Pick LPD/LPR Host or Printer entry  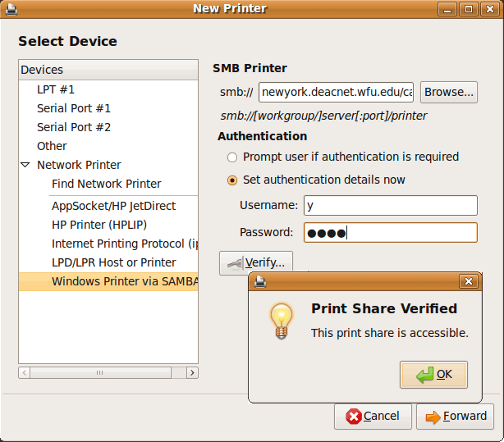point(114,262)
